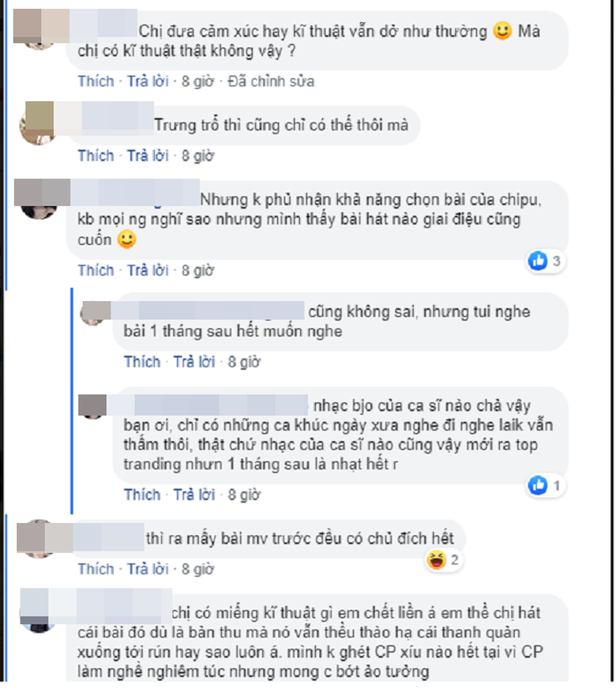Open avatar of 'thì ra mấy bài' commenter
The height and width of the screenshot is (700, 616).
(x=39, y=539)
